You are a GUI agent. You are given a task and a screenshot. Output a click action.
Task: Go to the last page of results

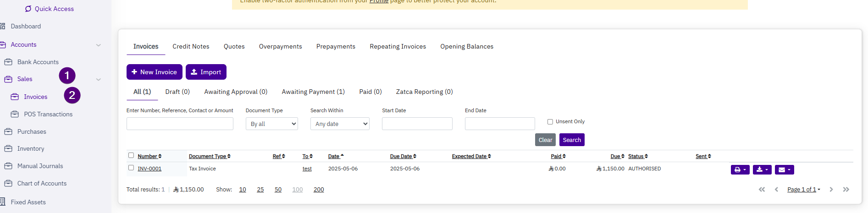(846, 189)
